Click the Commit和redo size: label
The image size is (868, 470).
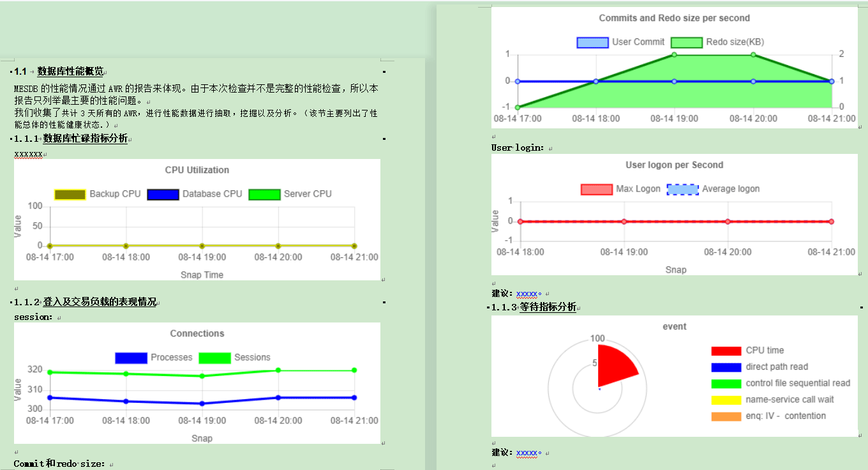pyautogui.click(x=60, y=464)
